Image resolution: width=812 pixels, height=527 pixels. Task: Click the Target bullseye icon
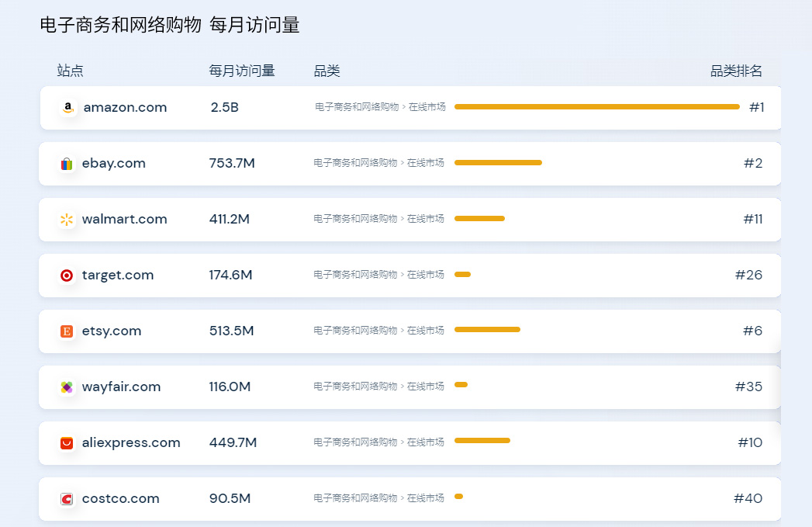67,276
